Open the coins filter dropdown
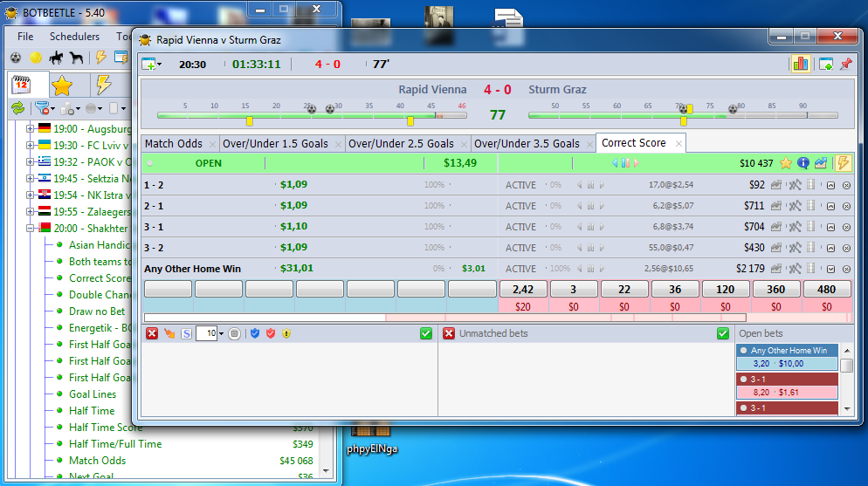 coord(71,109)
